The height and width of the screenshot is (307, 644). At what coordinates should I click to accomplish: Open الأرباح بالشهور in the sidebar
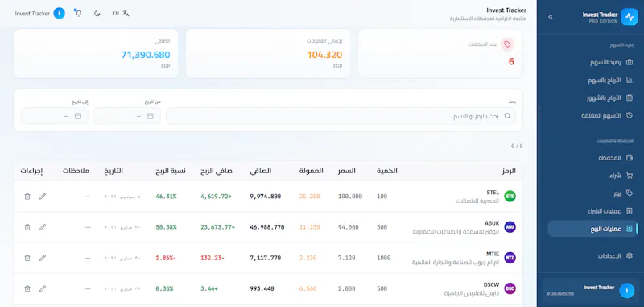[592, 97]
